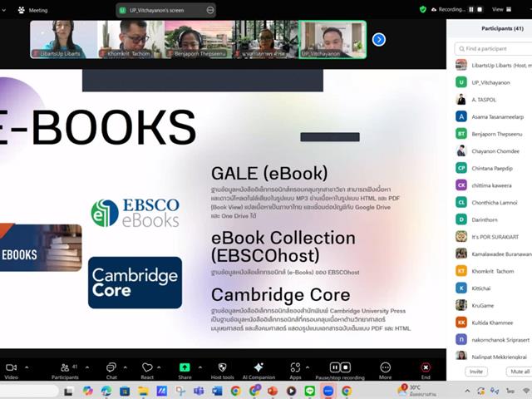
Task: Open the Chat icon
Action: tap(111, 367)
